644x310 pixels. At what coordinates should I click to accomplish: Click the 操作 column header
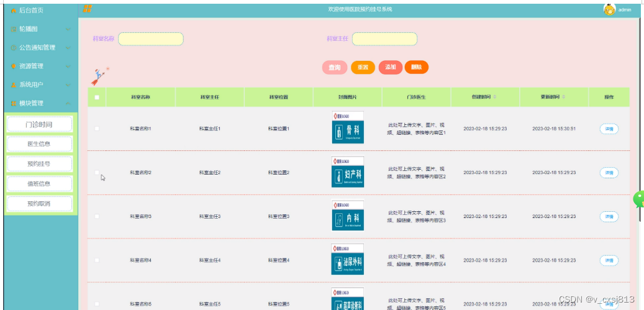coord(609,98)
